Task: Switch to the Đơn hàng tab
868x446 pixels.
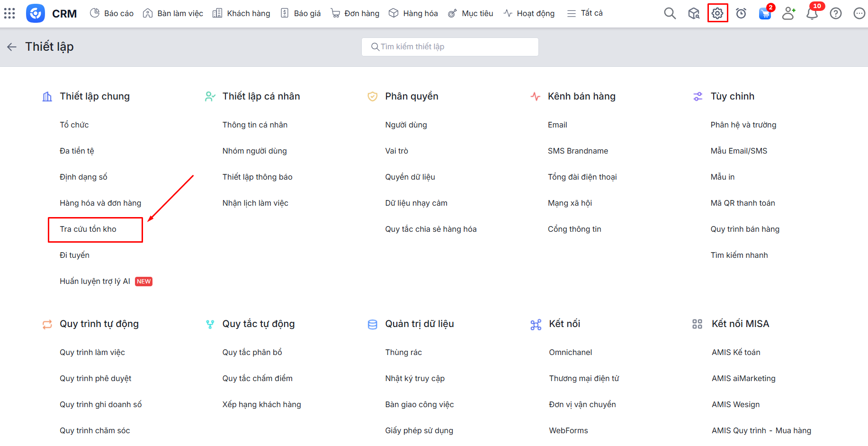Action: (x=355, y=13)
